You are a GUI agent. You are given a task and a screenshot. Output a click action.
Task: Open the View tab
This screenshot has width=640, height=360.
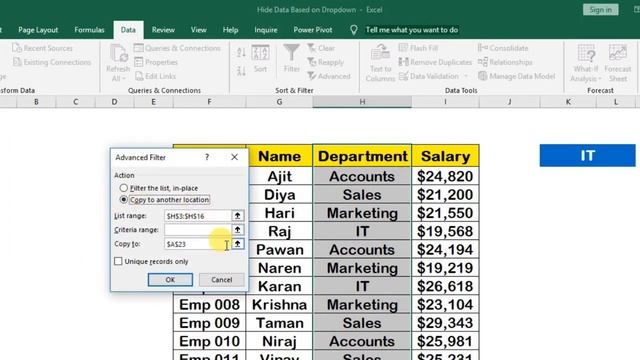point(199,30)
